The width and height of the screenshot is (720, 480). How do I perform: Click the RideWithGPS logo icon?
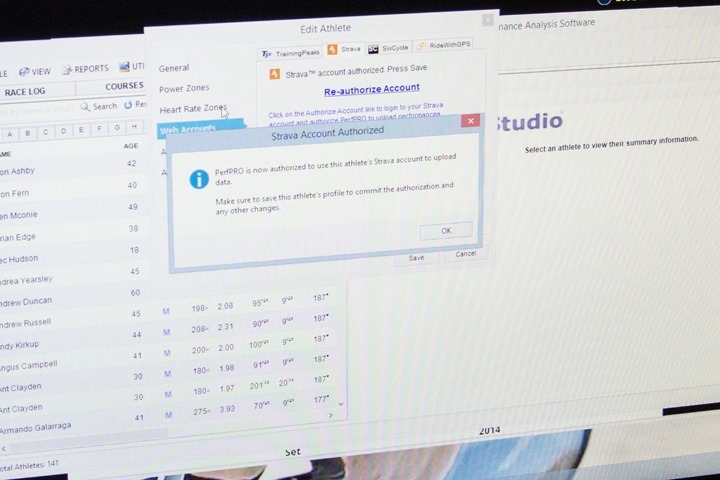[x=420, y=46]
